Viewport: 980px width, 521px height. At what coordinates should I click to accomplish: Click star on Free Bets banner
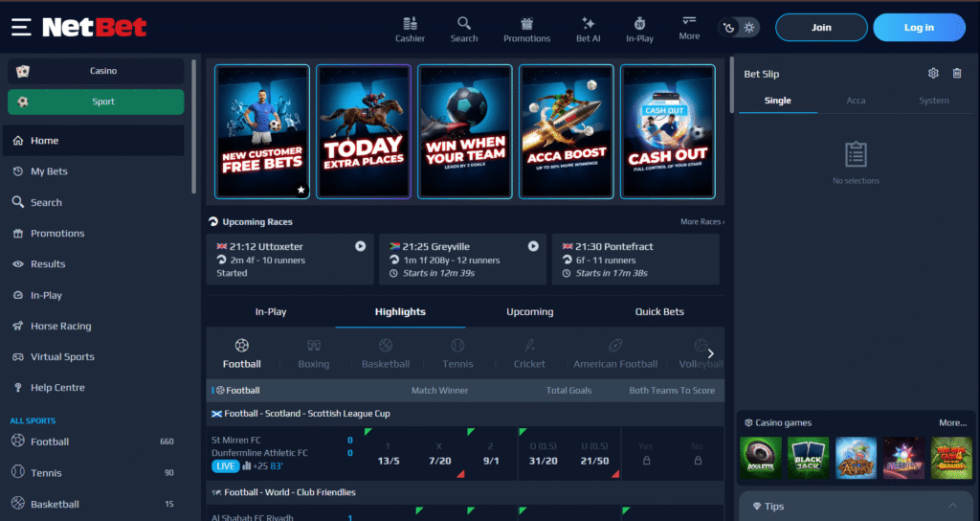tap(301, 191)
